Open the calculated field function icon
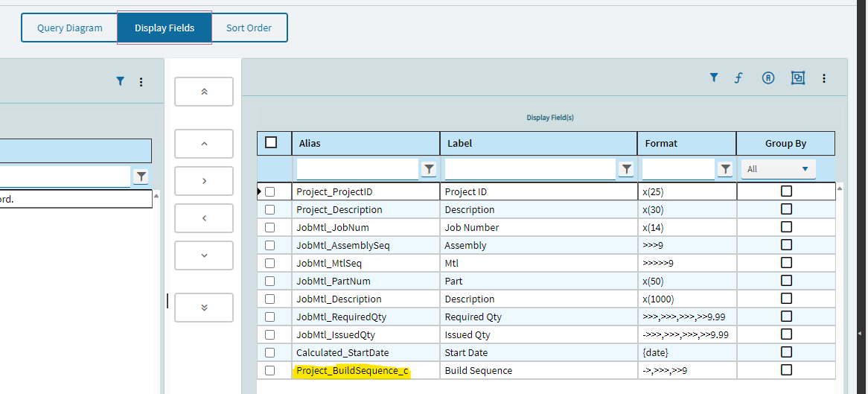This screenshot has height=394, width=868. tap(738, 78)
